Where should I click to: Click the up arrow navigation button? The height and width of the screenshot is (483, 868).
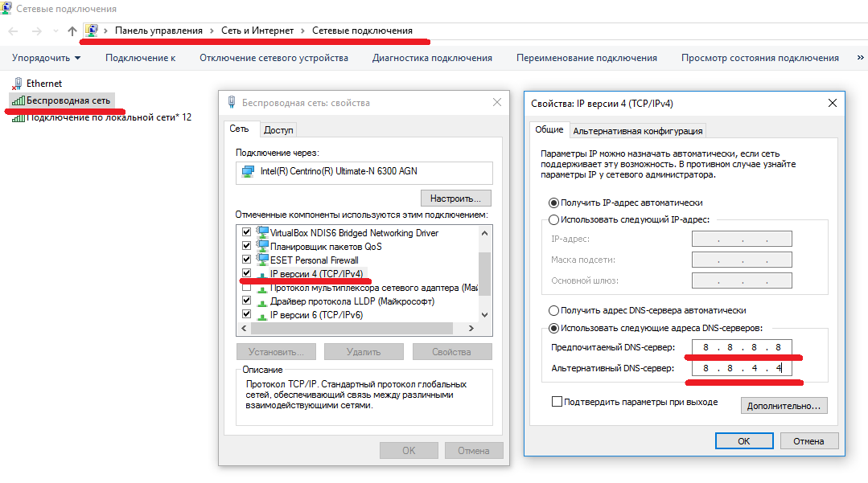(72, 31)
